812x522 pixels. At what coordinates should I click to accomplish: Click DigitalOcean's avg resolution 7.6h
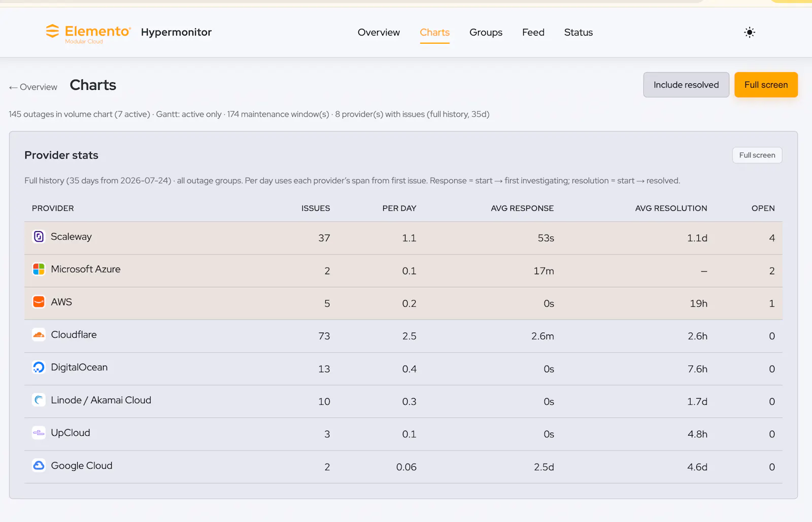pos(697,369)
